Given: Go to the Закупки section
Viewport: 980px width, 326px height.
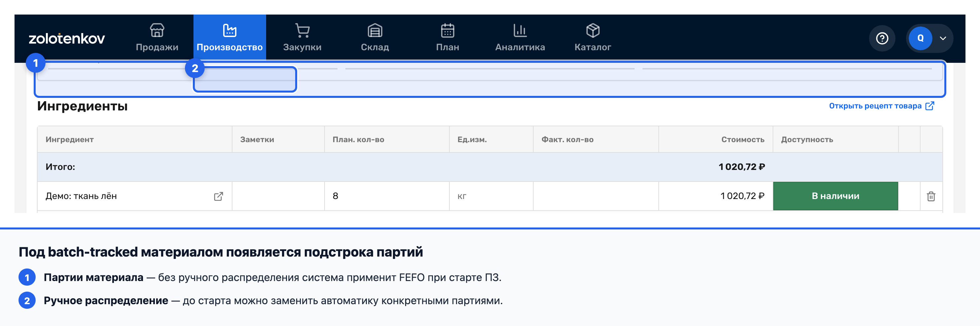Looking at the screenshot, I should 302,38.
